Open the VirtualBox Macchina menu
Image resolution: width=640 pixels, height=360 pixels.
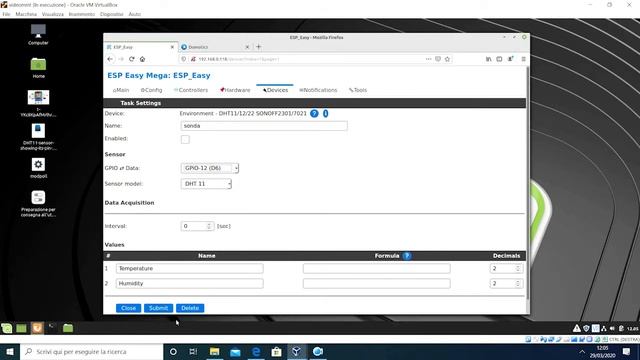26,14
